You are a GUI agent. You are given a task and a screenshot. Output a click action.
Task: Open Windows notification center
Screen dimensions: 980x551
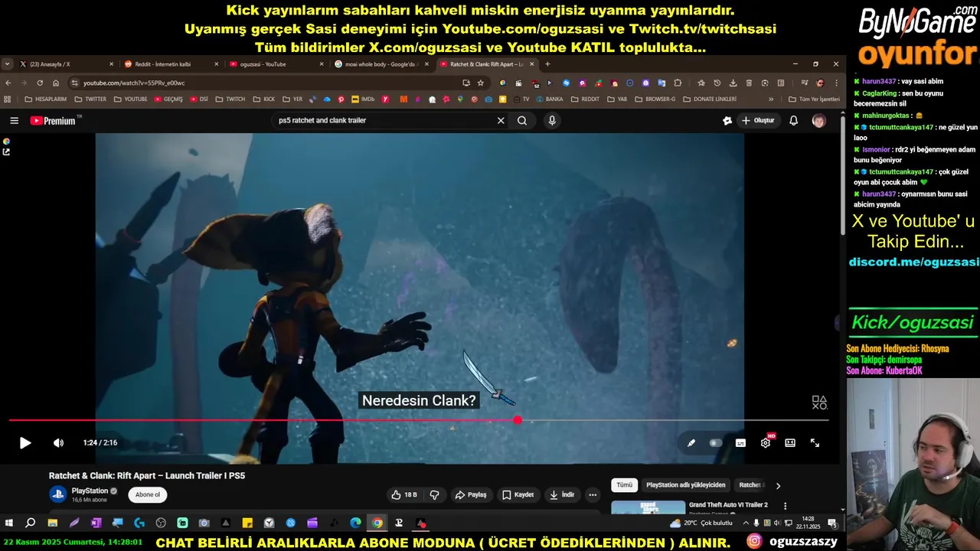(x=832, y=523)
